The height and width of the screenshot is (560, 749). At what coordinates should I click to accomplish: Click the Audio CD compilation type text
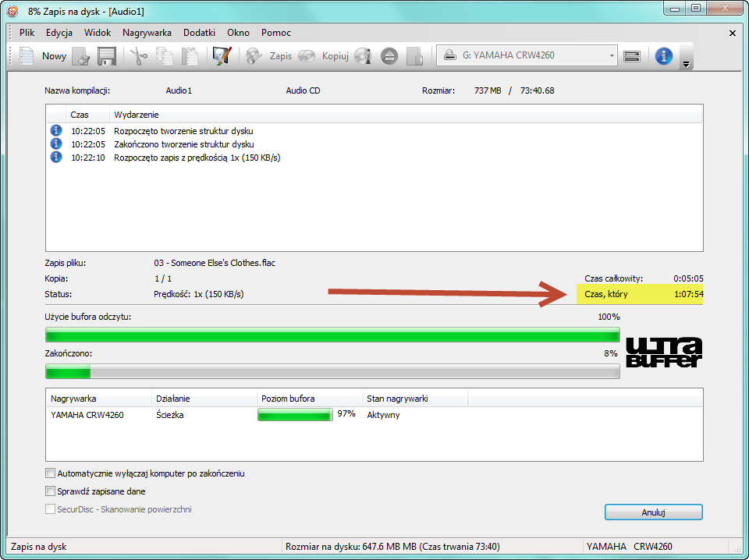point(303,90)
